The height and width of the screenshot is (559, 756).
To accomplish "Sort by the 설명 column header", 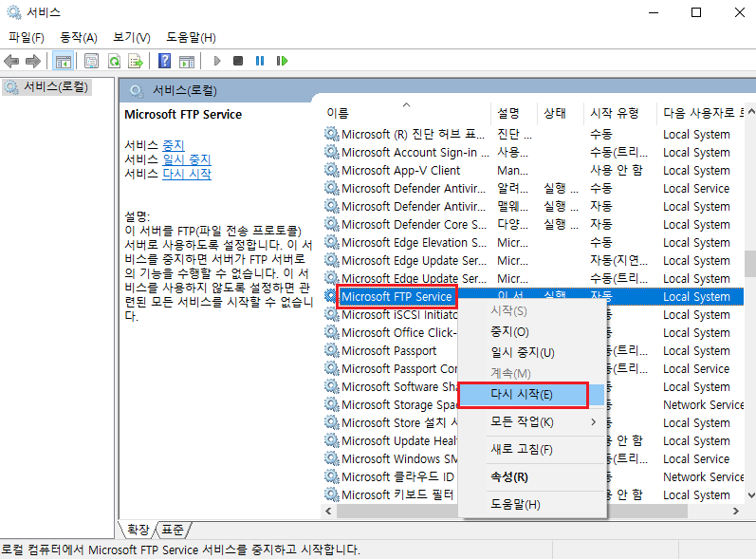I will [x=513, y=113].
